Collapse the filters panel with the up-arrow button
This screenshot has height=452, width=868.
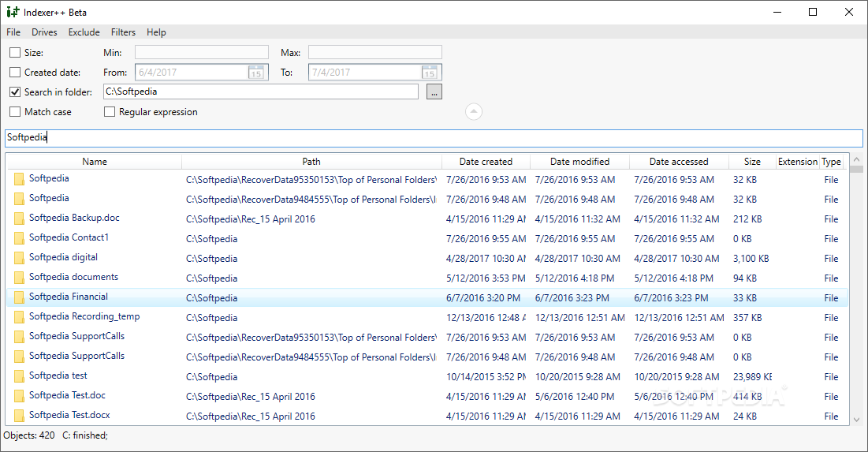pyautogui.click(x=473, y=111)
